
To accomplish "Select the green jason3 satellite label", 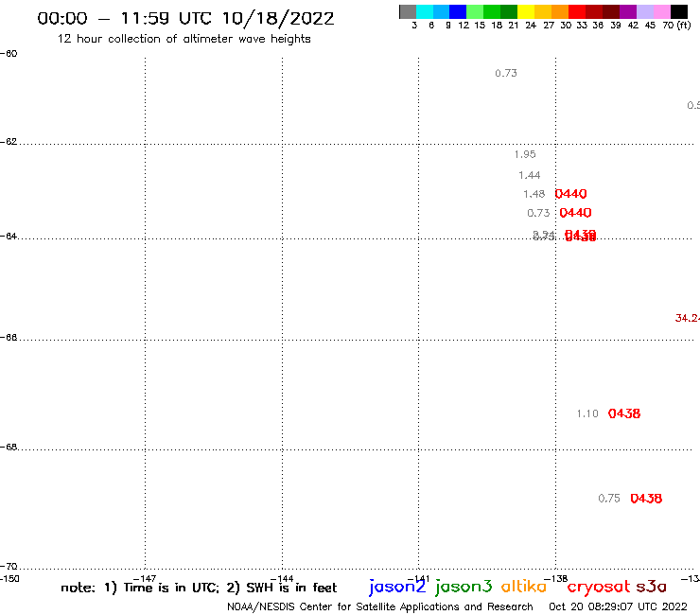I will (x=464, y=587).
